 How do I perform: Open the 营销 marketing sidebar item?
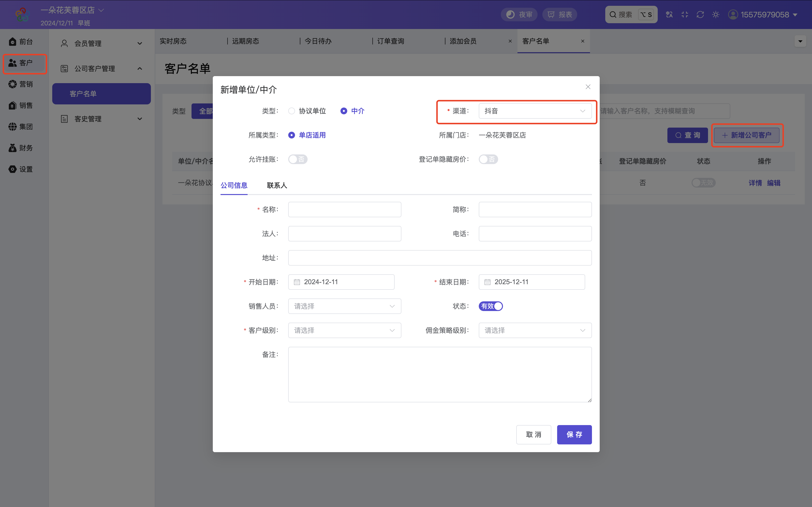pyautogui.click(x=21, y=84)
